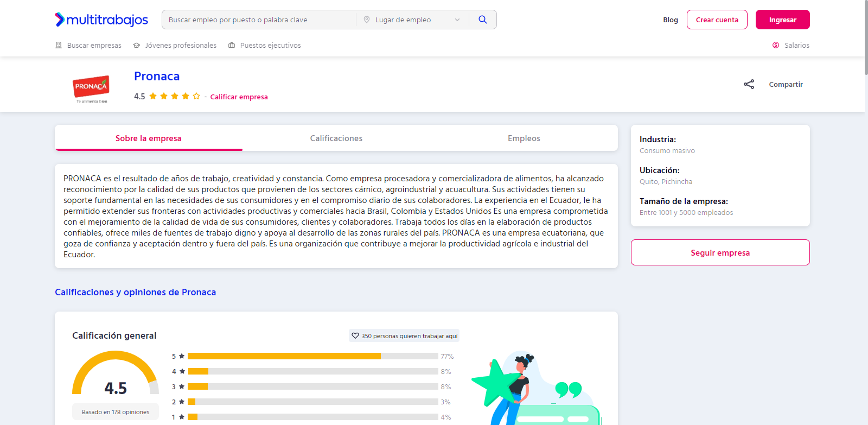
Task: Click the 1-star rating bar
Action: coord(313,417)
